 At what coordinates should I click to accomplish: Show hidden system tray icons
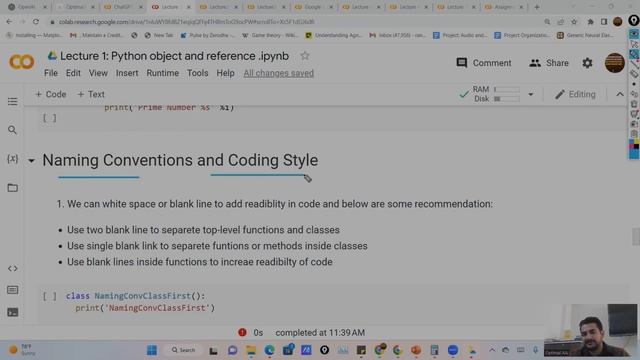click(x=492, y=350)
